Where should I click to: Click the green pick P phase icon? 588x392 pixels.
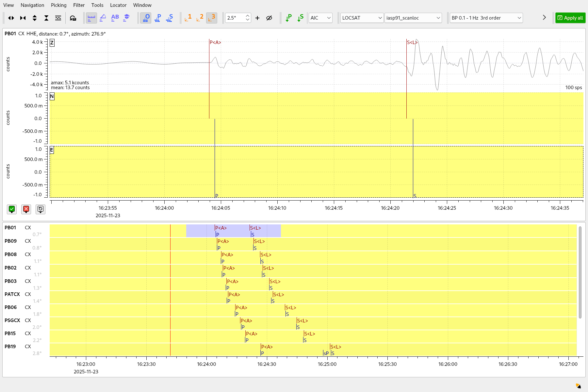(x=288, y=18)
